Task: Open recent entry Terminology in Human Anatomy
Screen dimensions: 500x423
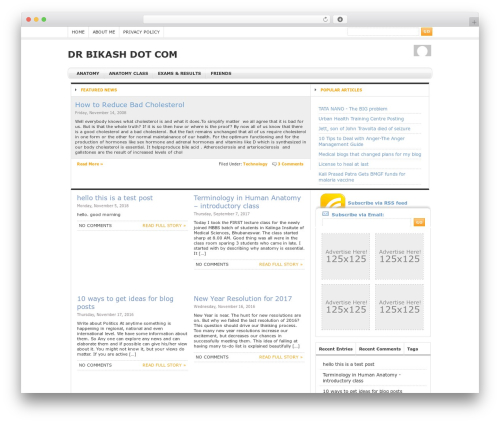Action: pyautogui.click(x=362, y=378)
